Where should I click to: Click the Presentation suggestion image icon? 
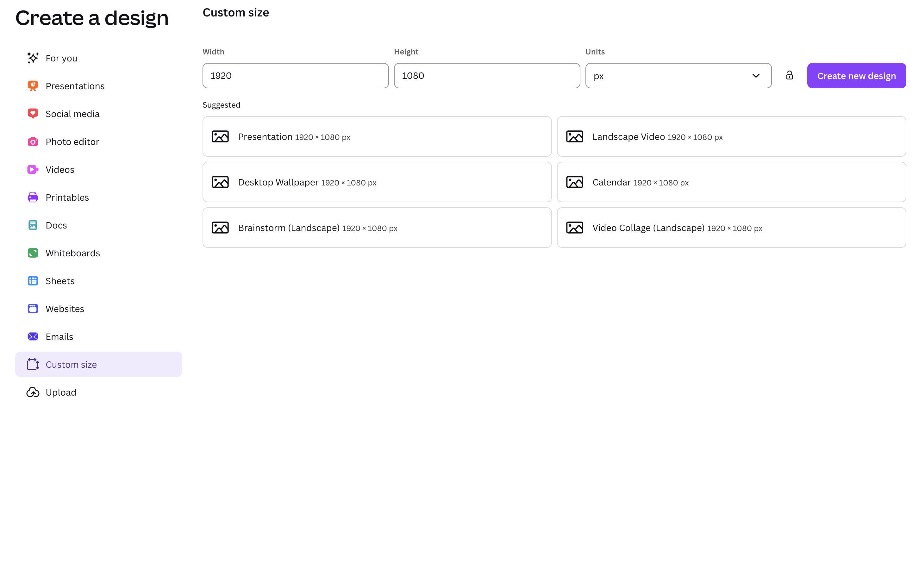(x=220, y=137)
